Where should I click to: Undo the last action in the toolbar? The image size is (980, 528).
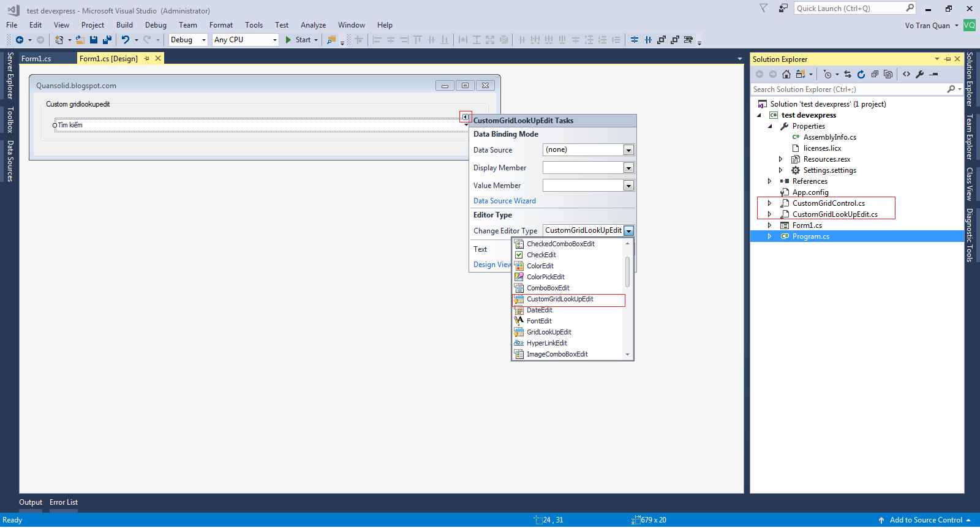[x=126, y=40]
